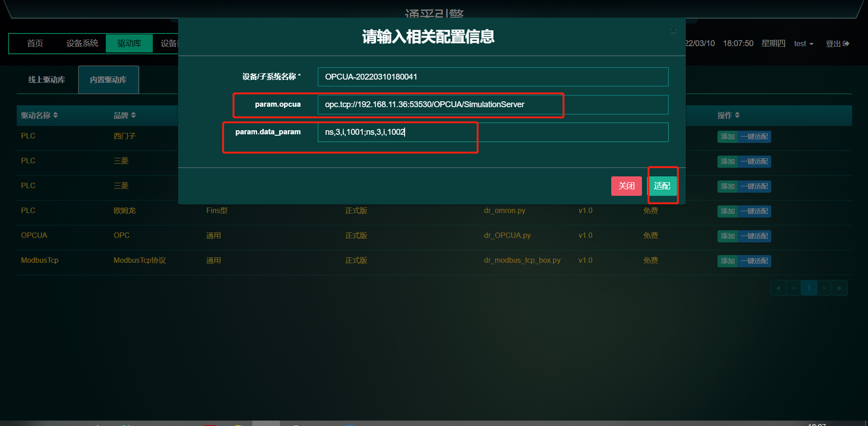Screen dimensions: 868x426
Task: Sort by 驱动名称 column arrows
Action: point(56,115)
